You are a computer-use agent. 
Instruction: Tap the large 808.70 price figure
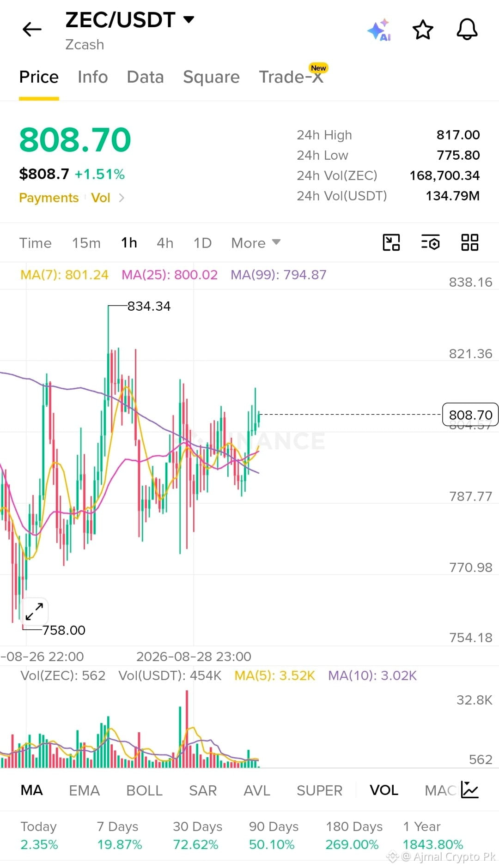(75, 140)
